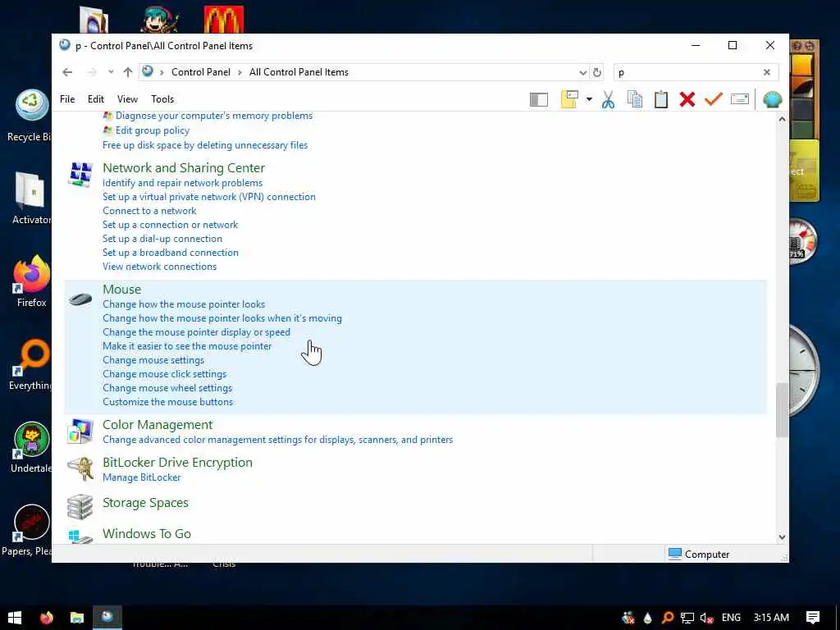The height and width of the screenshot is (630, 840).
Task: Click Control Panel in the address breadcrumb
Action: (201, 72)
